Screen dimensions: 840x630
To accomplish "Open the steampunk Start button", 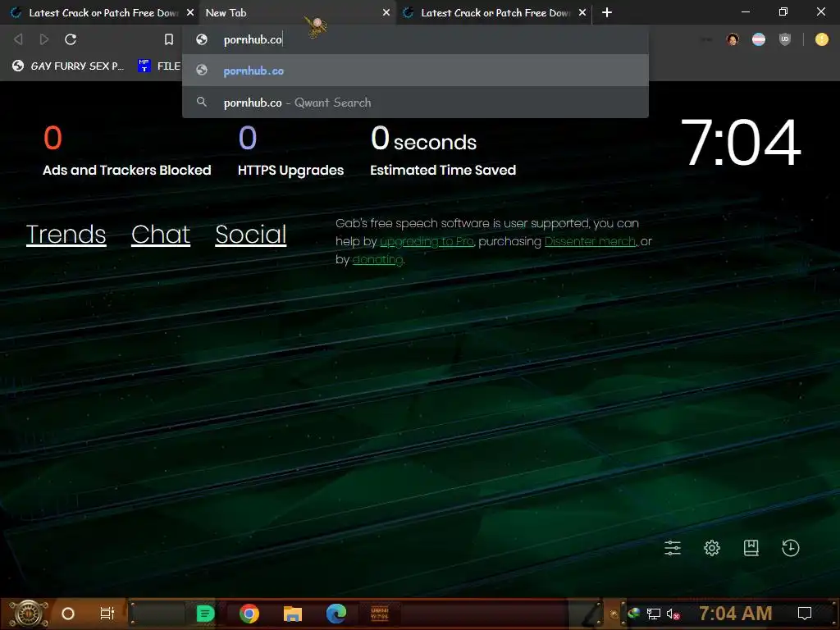I will (x=29, y=614).
